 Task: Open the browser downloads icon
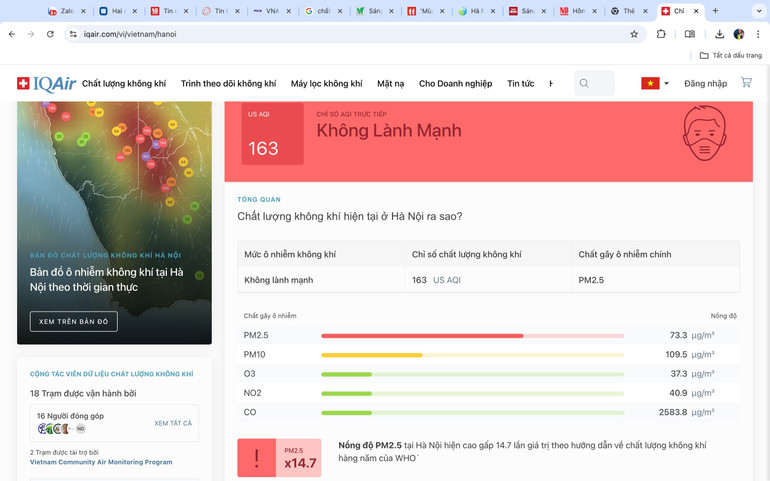coord(719,34)
